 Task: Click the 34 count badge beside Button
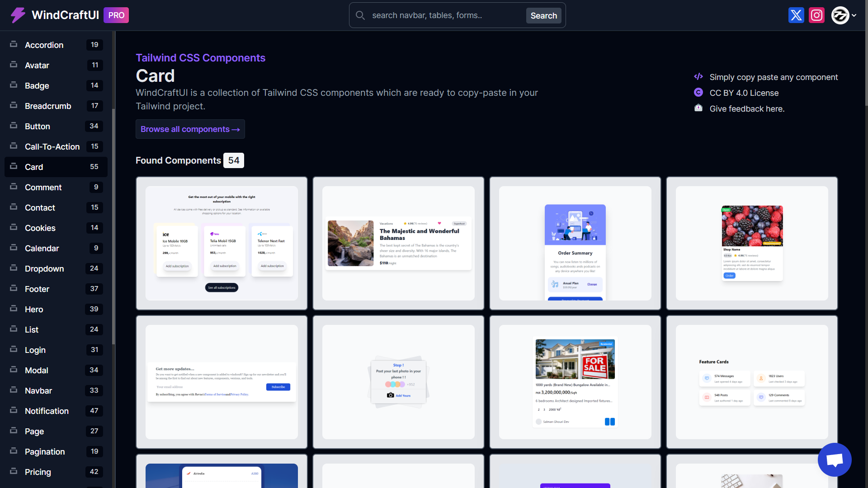(x=94, y=126)
